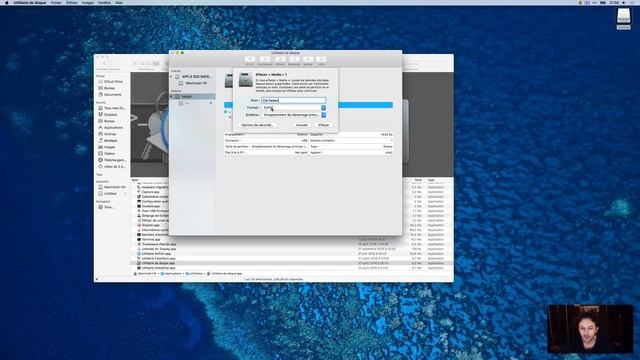Viewport: 640px width, 360px height.
Task: Eject Untitled in the Finder sidebar
Action: point(125,193)
